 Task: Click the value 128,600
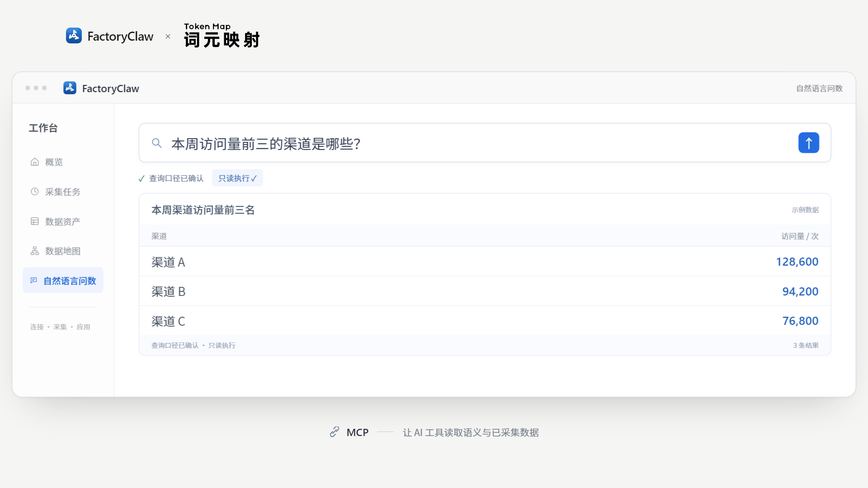click(x=797, y=262)
